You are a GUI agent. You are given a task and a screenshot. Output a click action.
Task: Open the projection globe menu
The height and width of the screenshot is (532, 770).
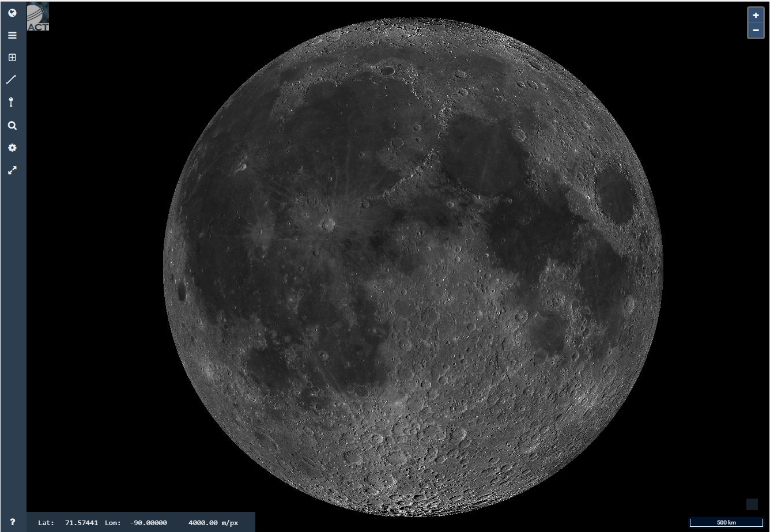point(12,13)
